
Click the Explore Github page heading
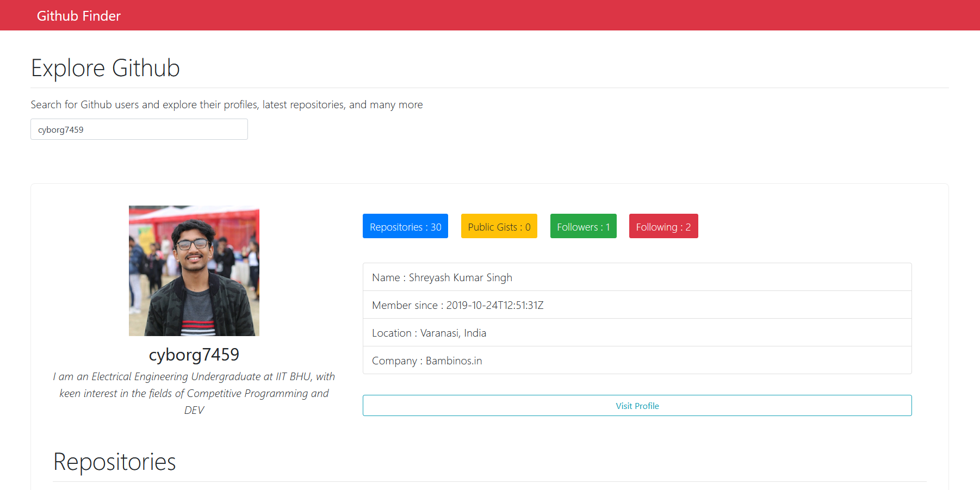point(106,69)
